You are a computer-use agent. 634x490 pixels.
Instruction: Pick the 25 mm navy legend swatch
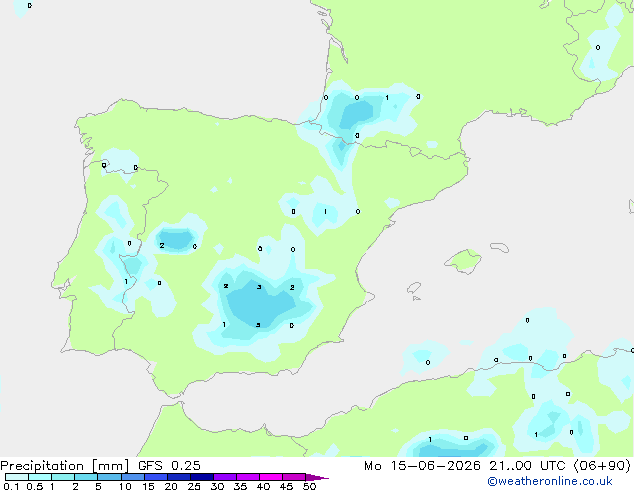point(202,477)
